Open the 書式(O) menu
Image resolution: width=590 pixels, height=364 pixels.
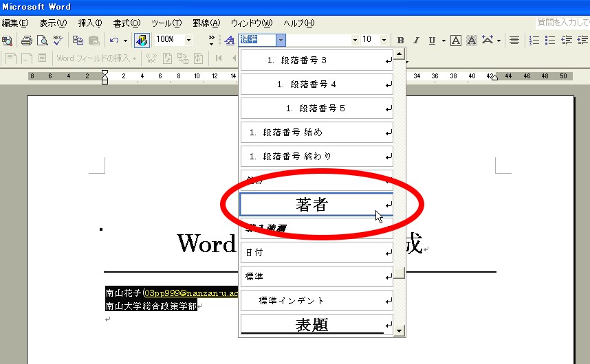pyautogui.click(x=127, y=23)
